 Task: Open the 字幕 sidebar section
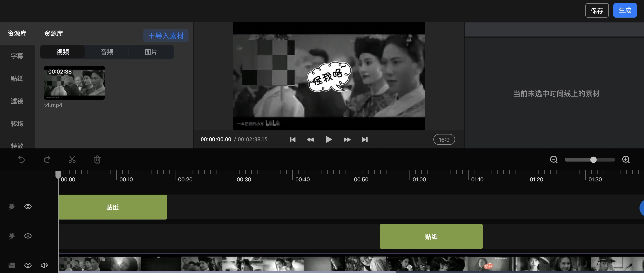(17, 56)
